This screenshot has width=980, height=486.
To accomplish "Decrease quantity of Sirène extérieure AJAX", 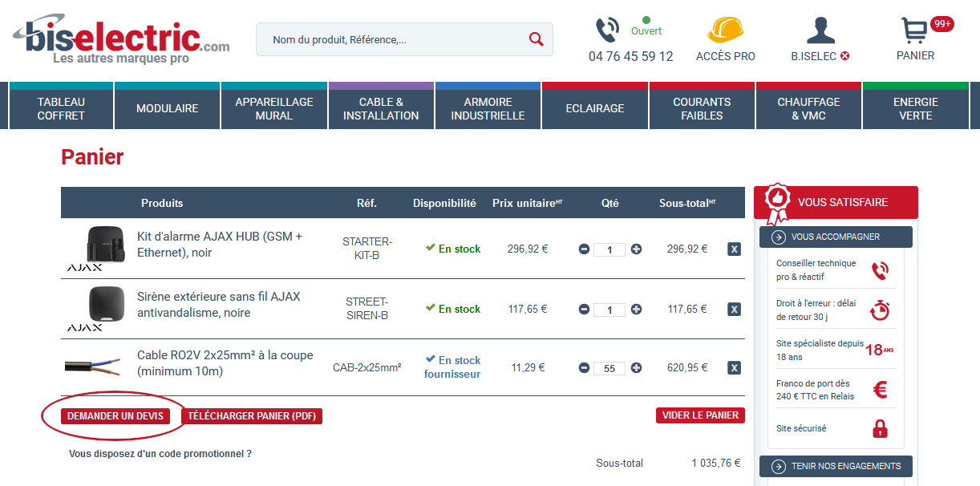I will tap(585, 309).
